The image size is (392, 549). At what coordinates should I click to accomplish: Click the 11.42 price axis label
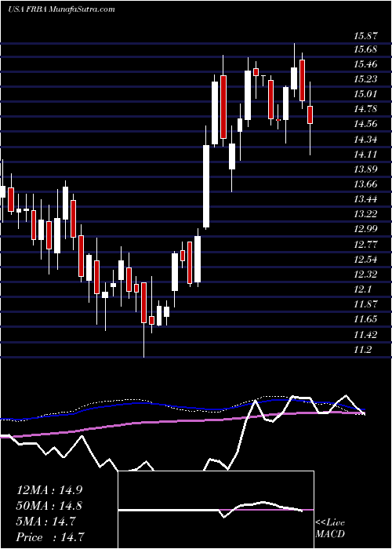pos(365,334)
